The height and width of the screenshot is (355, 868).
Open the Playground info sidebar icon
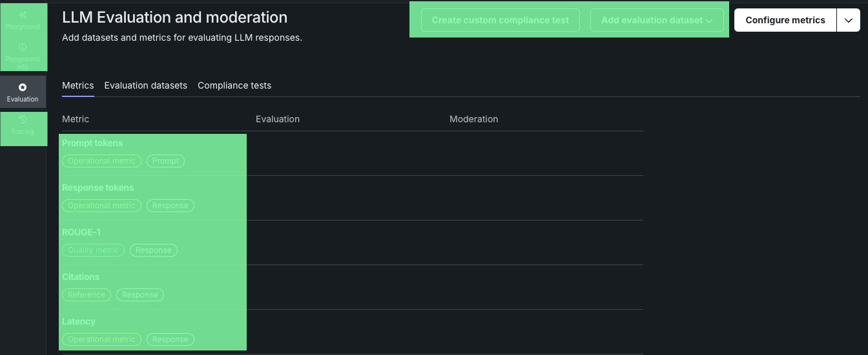click(x=23, y=55)
